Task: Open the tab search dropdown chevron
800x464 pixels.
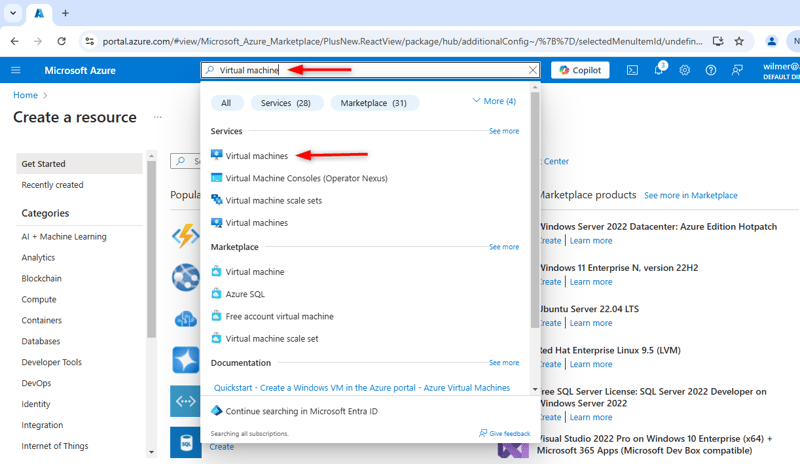Action: pyautogui.click(x=13, y=13)
